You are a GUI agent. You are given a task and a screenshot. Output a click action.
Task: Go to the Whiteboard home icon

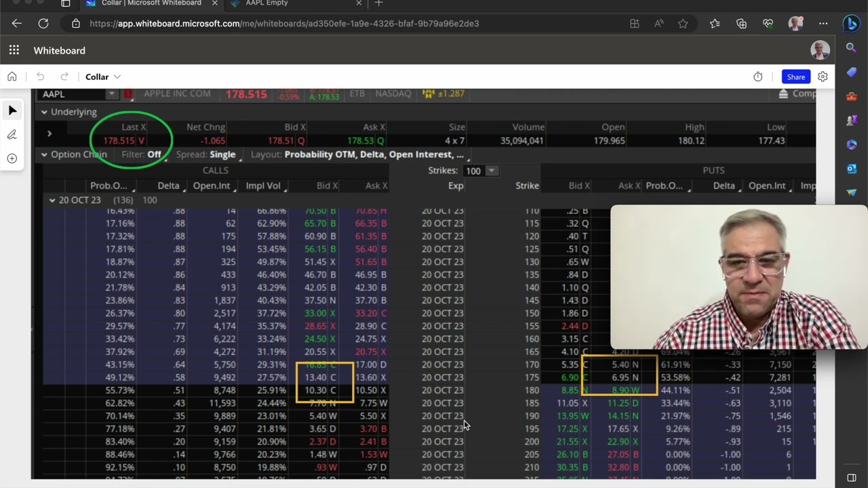[x=12, y=77]
